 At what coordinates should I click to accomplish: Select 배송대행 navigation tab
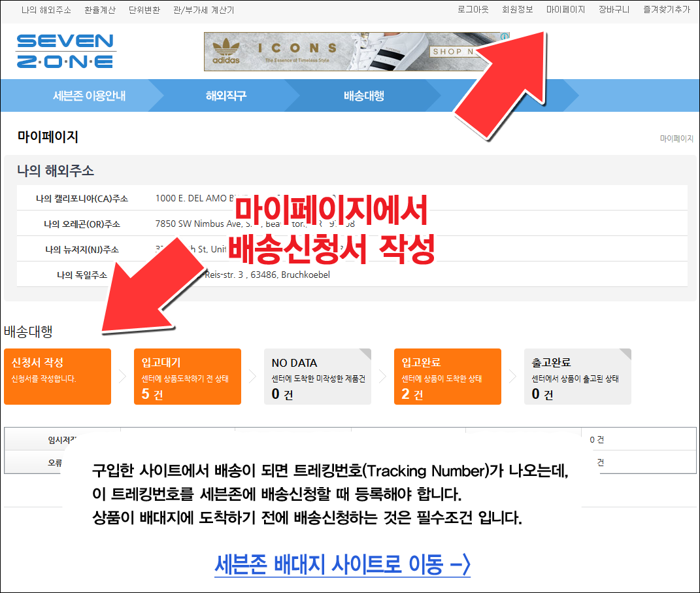tap(363, 96)
